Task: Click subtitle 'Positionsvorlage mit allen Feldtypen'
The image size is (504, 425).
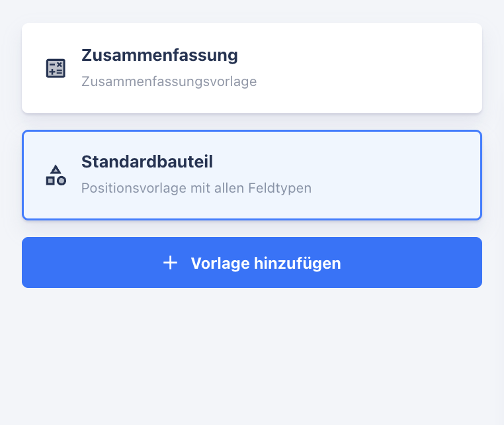Action: 196,188
